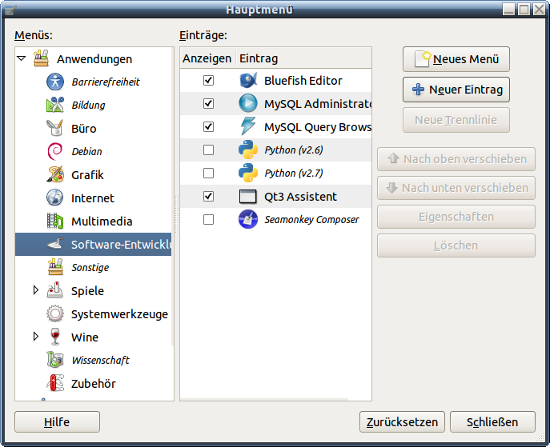Uncheck the Bluefish Editor checkbox

tap(208, 80)
